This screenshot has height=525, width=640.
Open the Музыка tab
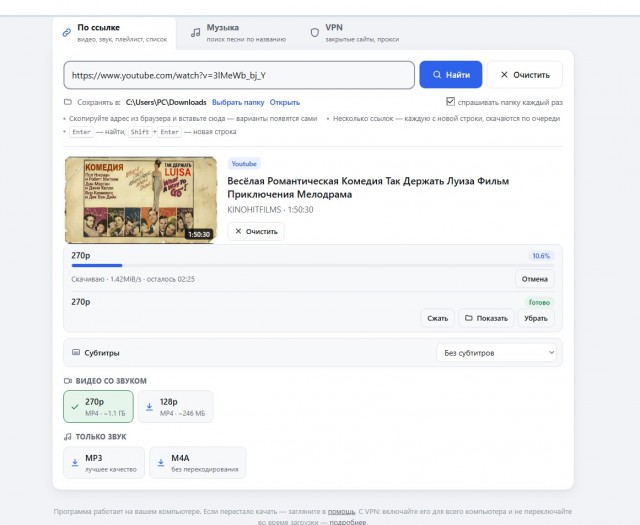pyautogui.click(x=238, y=33)
